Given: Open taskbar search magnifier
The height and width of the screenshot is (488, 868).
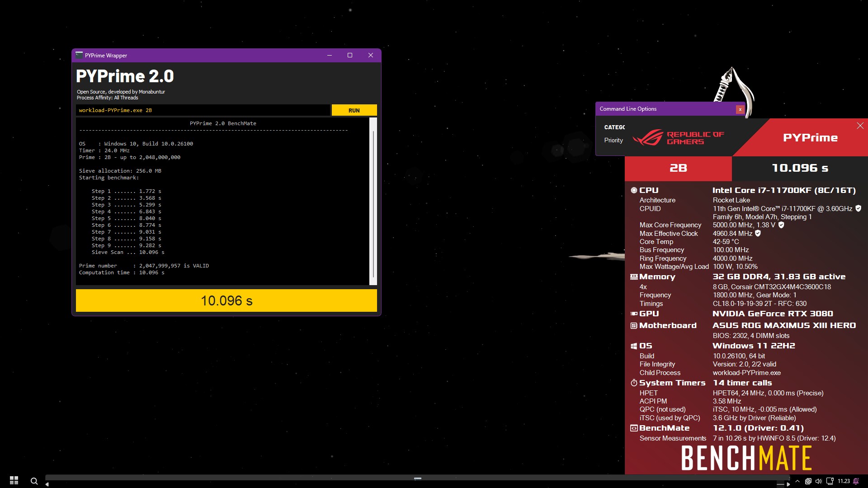Looking at the screenshot, I should coord(34,481).
